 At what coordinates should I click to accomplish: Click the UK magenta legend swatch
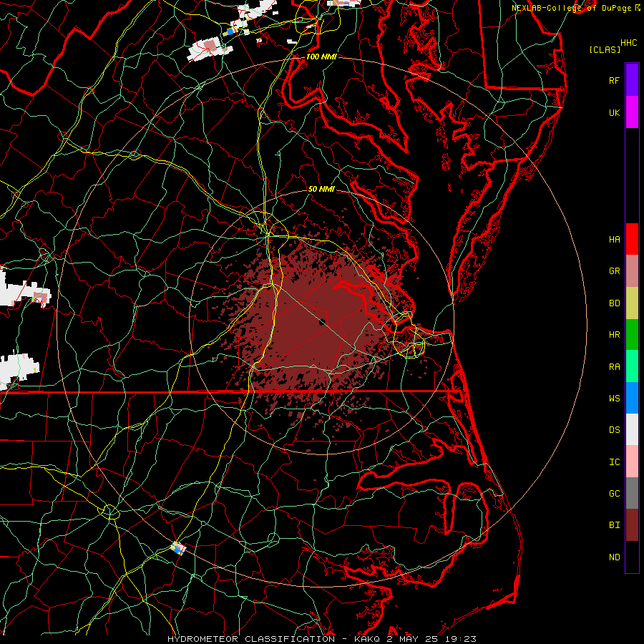(632, 112)
